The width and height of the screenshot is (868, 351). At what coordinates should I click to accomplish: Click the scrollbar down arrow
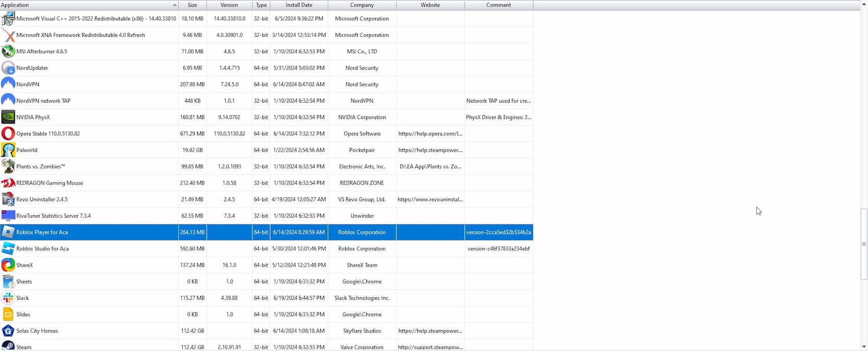click(864, 347)
